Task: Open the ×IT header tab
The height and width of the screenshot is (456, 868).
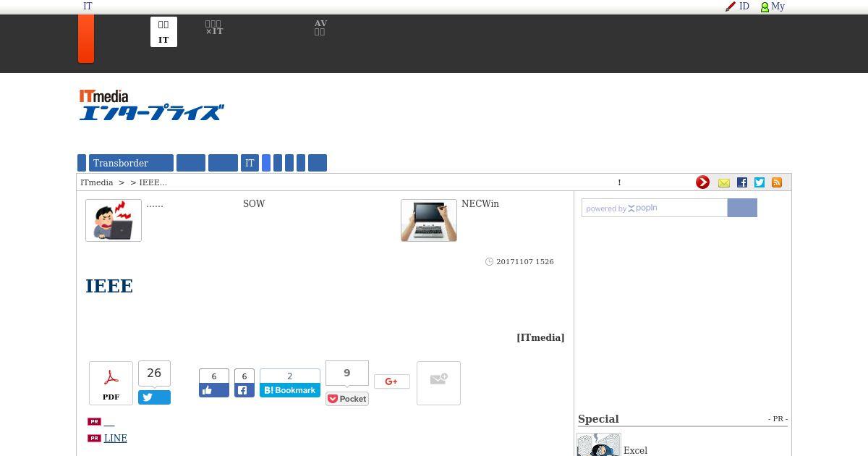Action: [214, 28]
